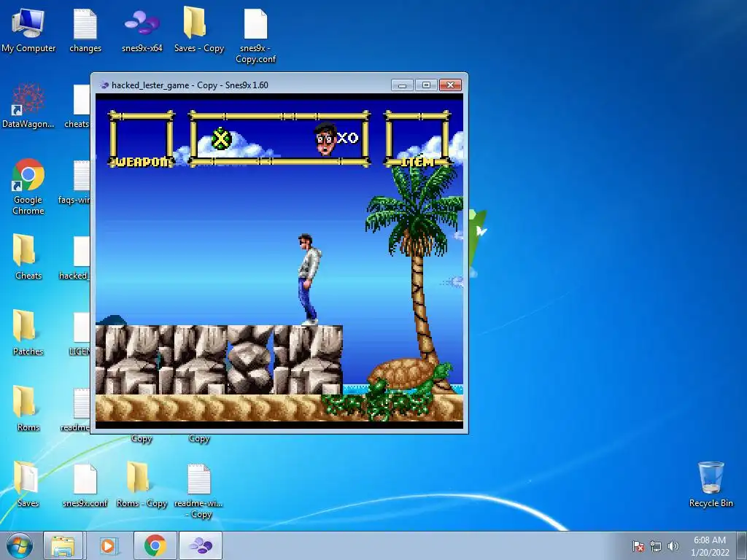Viewport: 747px width, 560px height.
Task: Select the Cheats folder icon
Action: (x=28, y=257)
